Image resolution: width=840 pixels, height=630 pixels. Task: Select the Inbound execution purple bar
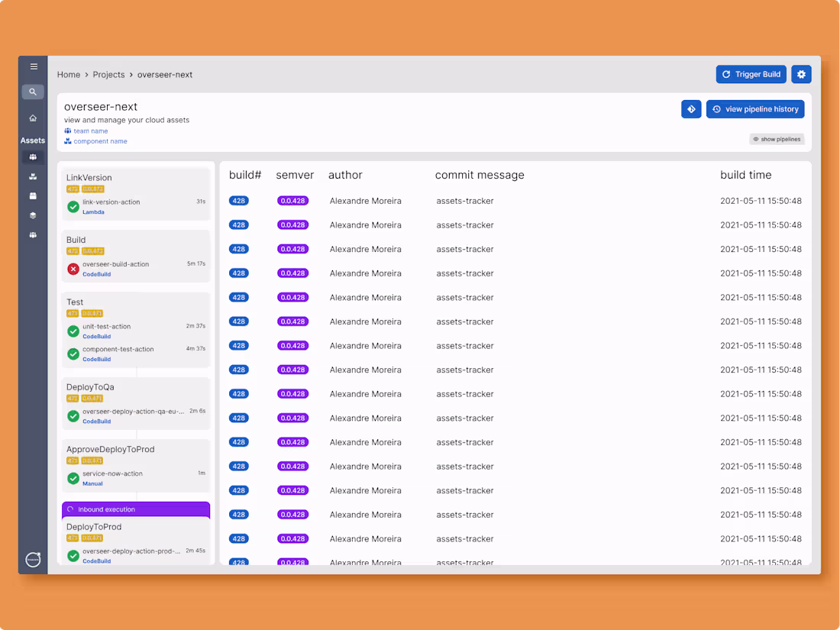pos(136,509)
